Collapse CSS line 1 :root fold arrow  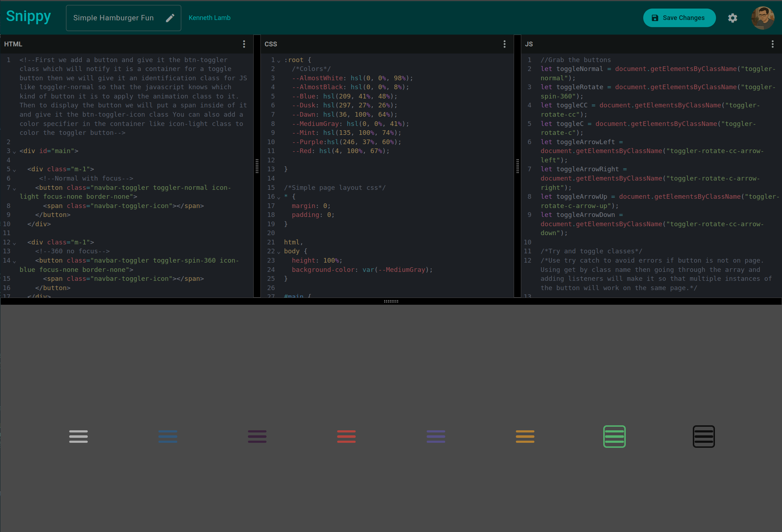[279, 61]
